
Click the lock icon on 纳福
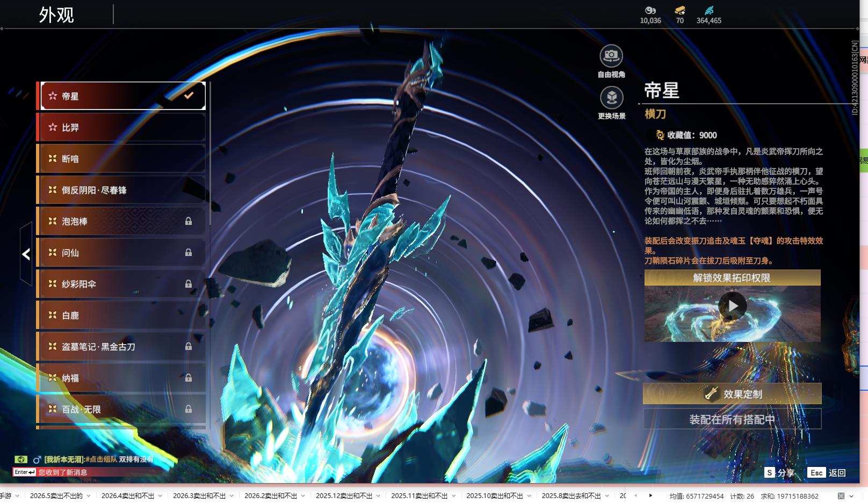pyautogui.click(x=189, y=378)
